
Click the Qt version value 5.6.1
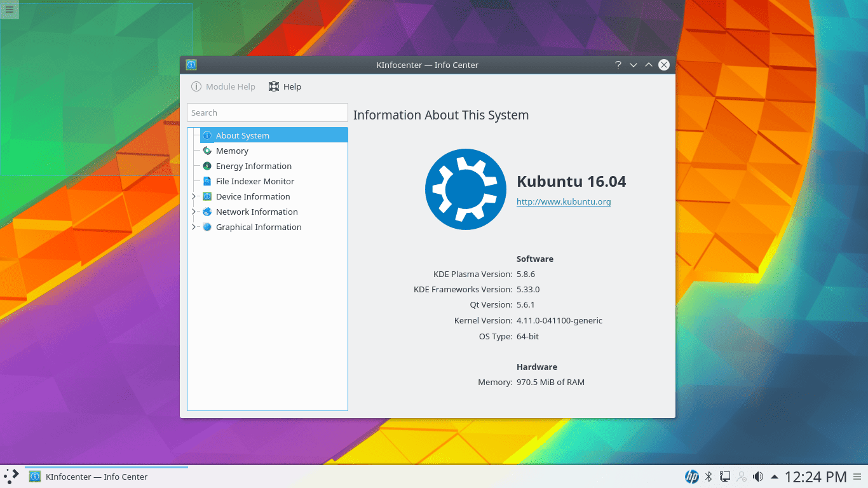[x=526, y=304]
